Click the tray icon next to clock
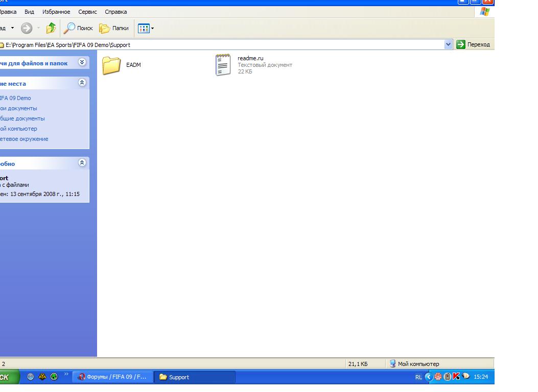 [x=466, y=376]
